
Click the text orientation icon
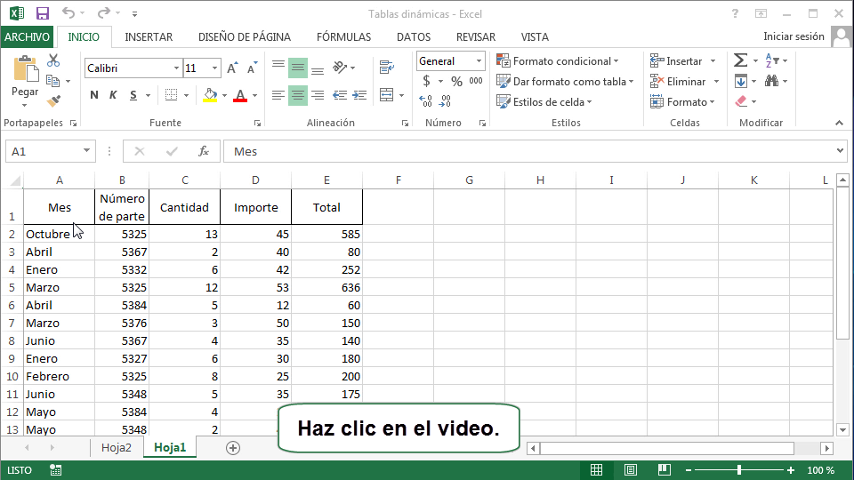[x=340, y=67]
